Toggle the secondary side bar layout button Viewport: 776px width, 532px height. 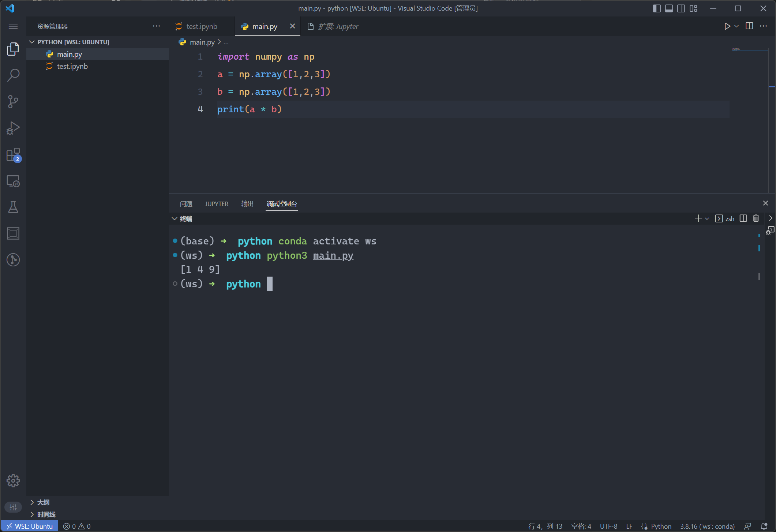tap(681, 8)
